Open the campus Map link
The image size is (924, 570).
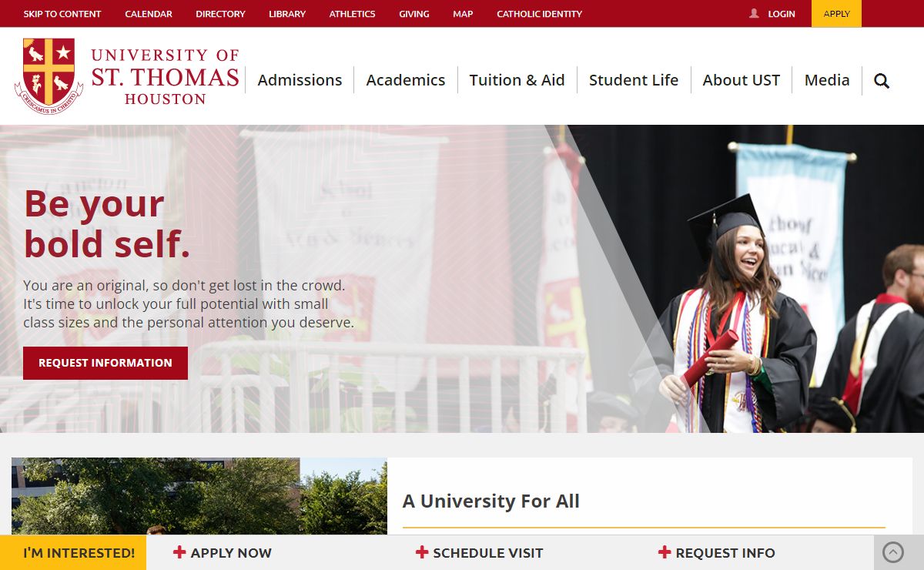pos(463,14)
